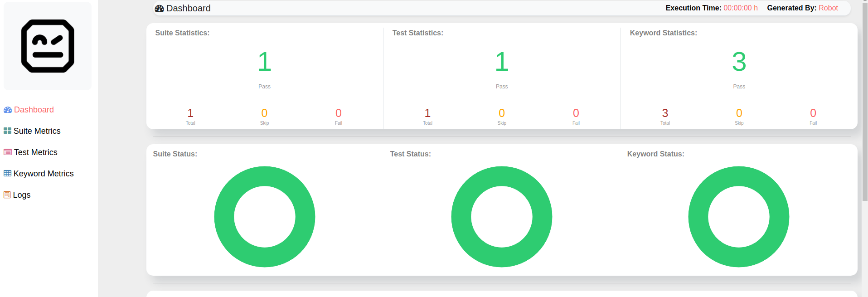Click the Keyword Status donut chart
Image resolution: width=868 pixels, height=297 pixels.
(739, 217)
